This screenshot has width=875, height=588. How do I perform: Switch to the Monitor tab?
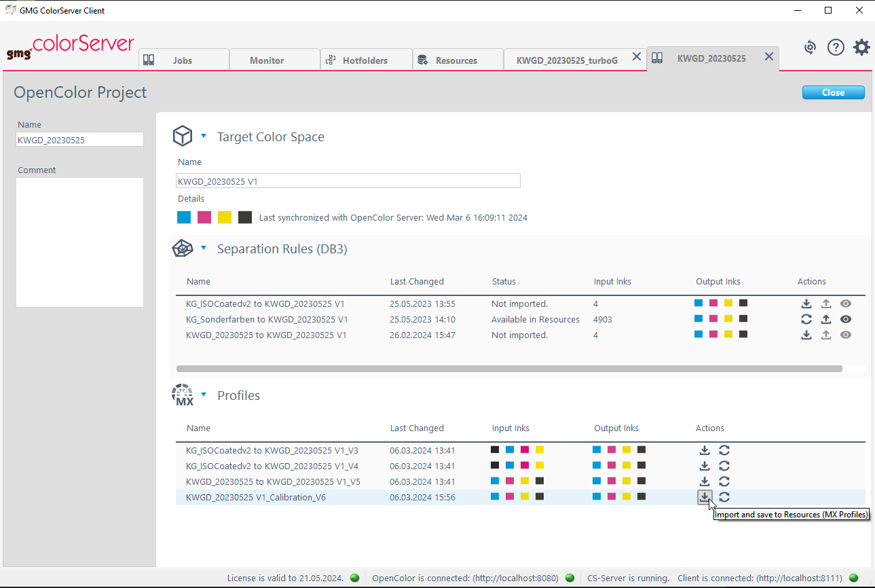[275, 60]
